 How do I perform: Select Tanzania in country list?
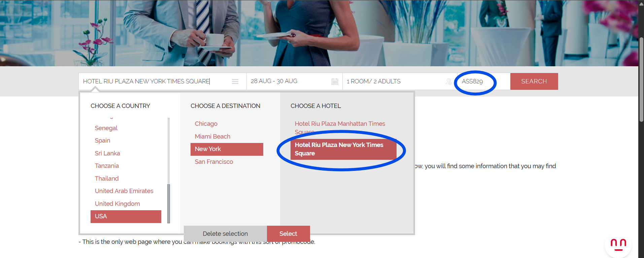(x=107, y=166)
